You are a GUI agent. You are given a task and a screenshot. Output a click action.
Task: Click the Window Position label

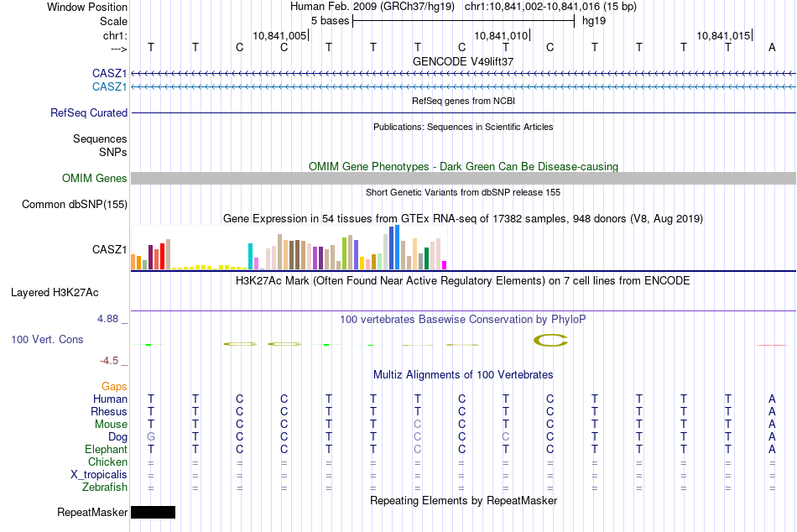coord(87,7)
